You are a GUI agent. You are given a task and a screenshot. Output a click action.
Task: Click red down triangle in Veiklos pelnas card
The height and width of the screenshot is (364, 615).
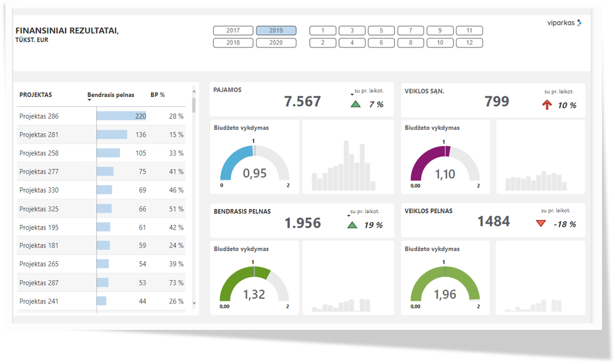(x=540, y=224)
